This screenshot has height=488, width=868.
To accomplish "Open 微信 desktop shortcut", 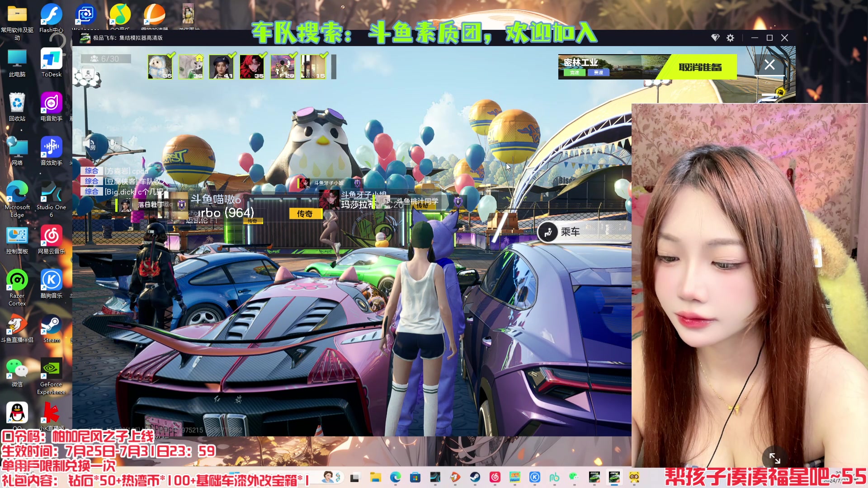I will [17, 372].
